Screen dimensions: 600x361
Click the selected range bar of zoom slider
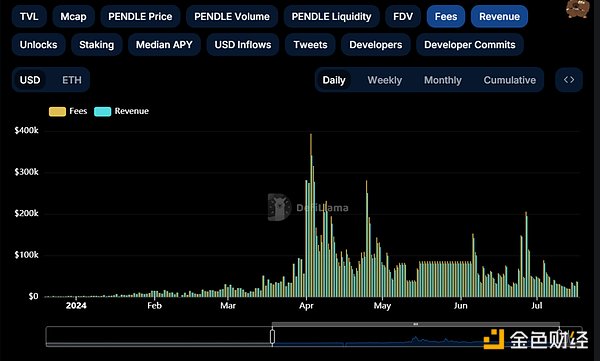click(416, 324)
